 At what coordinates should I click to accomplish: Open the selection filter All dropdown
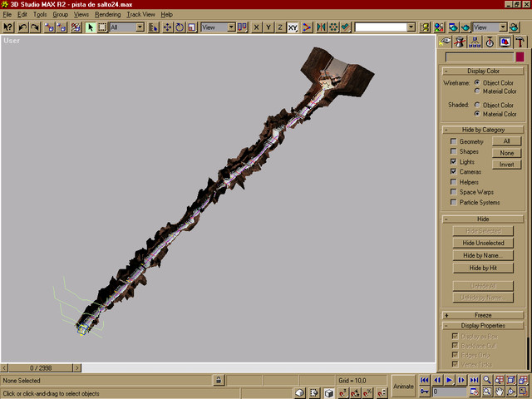(x=140, y=27)
